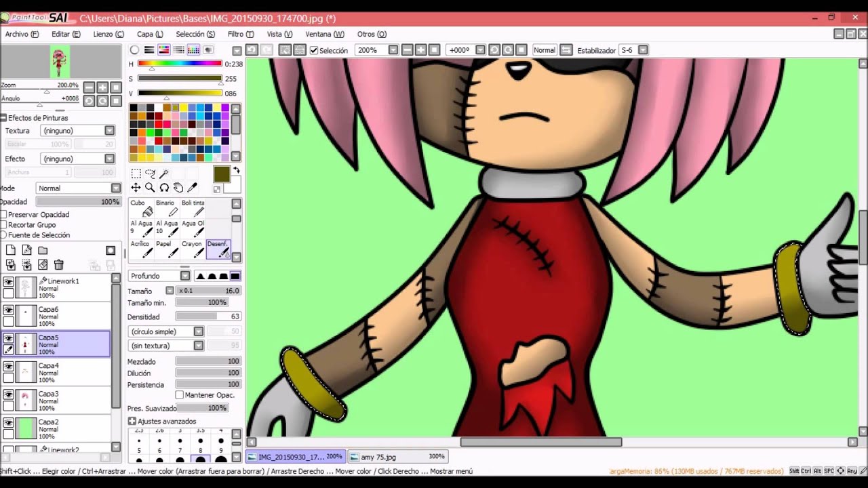868x488 pixels.
Task: Delete the current layer with trash icon
Action: pyautogui.click(x=58, y=265)
